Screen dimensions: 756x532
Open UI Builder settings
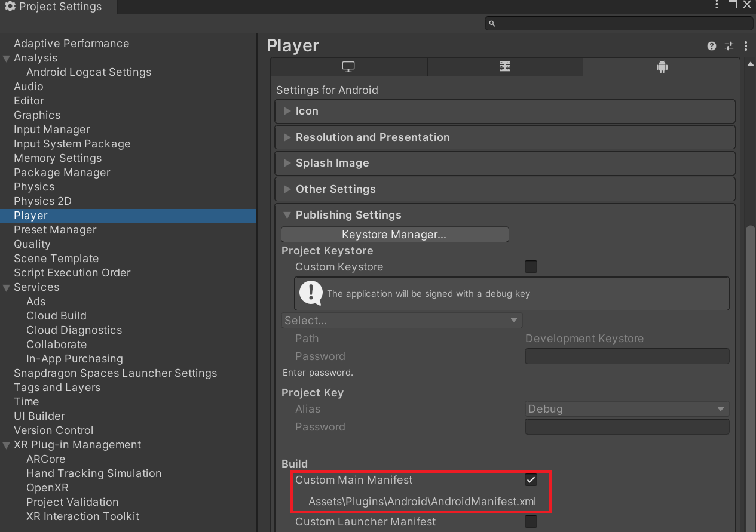coord(39,416)
